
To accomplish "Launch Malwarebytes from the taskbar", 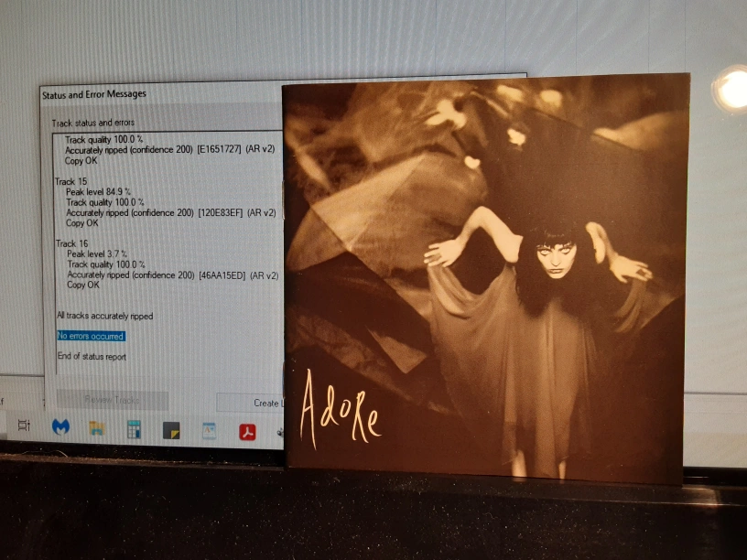I will tap(60, 426).
